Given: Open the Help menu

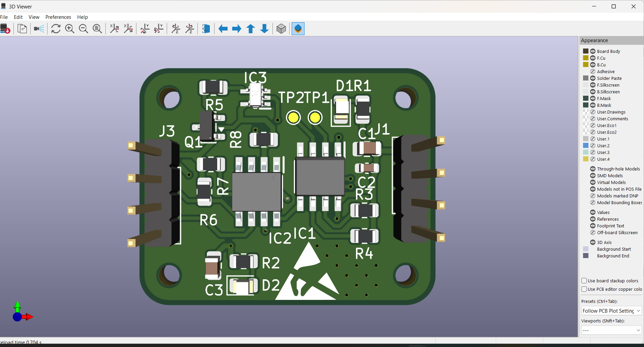Looking at the screenshot, I should pyautogui.click(x=83, y=17).
